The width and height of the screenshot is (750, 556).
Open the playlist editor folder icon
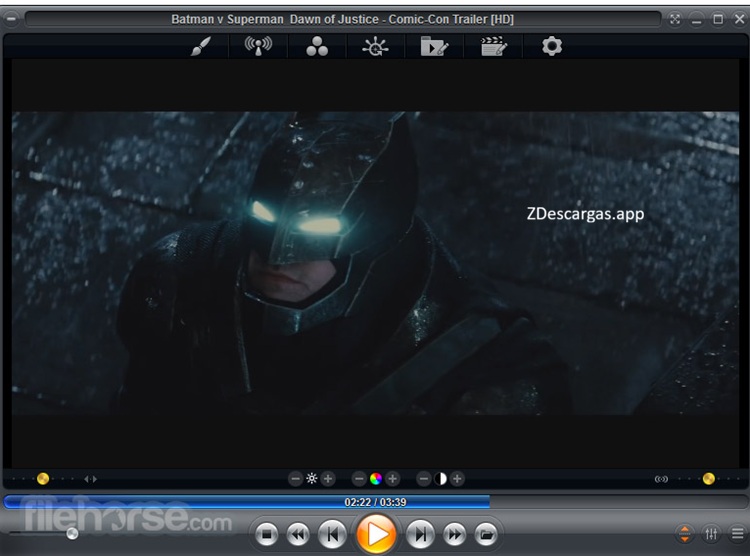click(434, 46)
